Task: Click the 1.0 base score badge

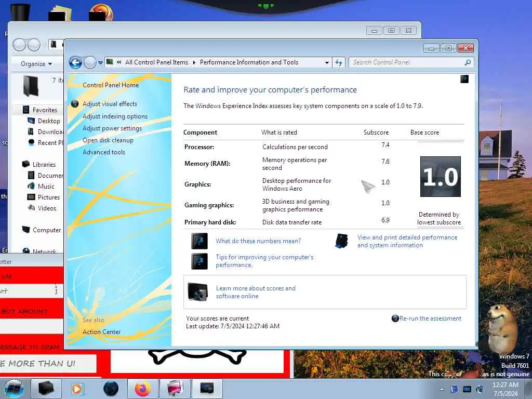Action: [441, 177]
